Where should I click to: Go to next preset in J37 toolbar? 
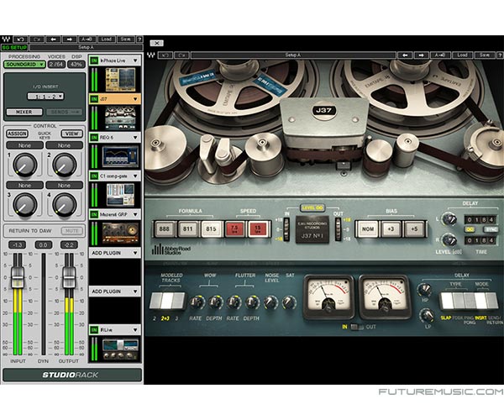[421, 55]
